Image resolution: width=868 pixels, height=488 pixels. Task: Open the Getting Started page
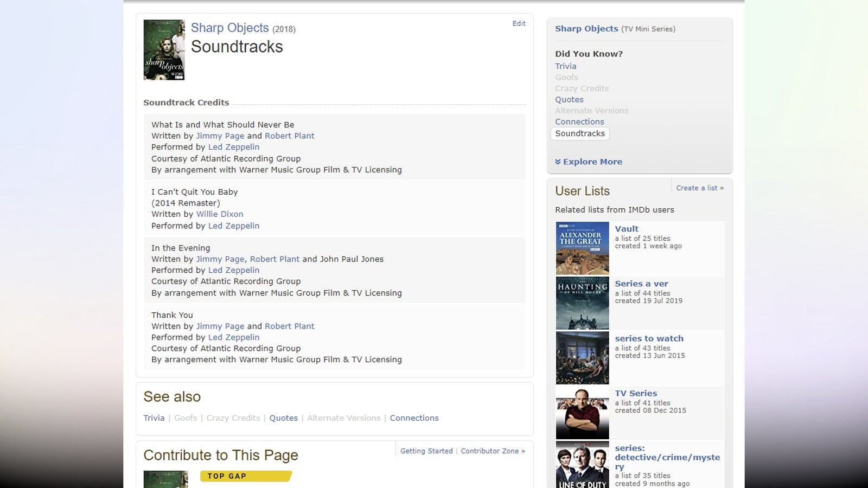click(x=426, y=451)
